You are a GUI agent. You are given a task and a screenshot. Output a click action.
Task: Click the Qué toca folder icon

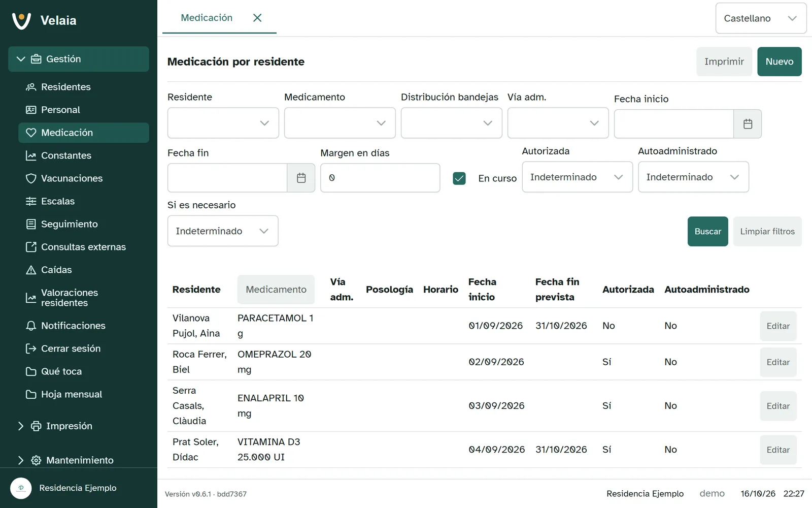click(31, 371)
